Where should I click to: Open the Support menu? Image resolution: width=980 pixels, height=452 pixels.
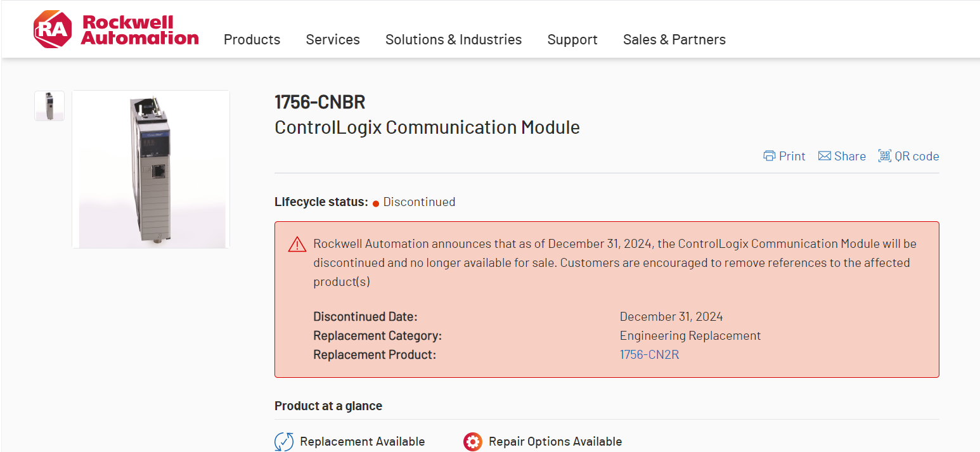pyautogui.click(x=572, y=39)
